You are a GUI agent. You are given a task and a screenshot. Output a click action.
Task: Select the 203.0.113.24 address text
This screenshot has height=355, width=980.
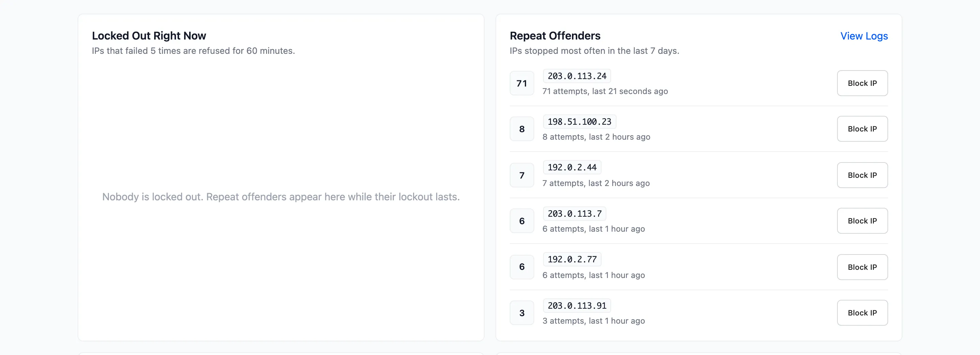[577, 76]
